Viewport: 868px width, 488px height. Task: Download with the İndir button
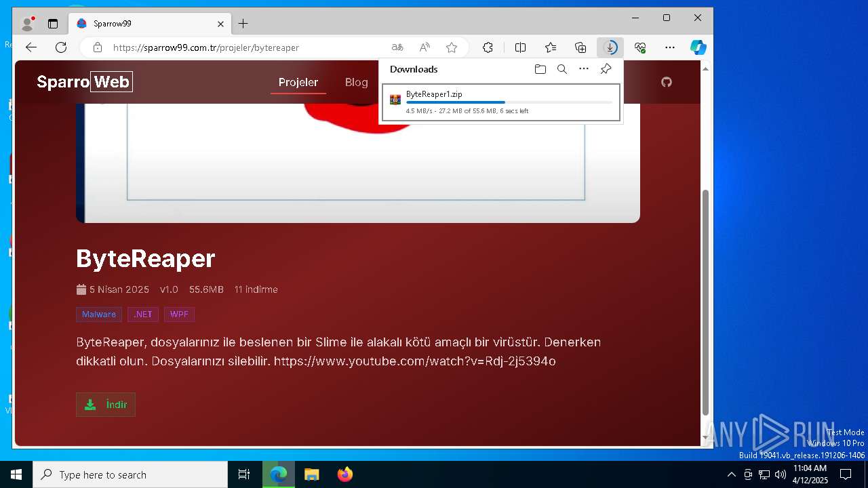(106, 405)
